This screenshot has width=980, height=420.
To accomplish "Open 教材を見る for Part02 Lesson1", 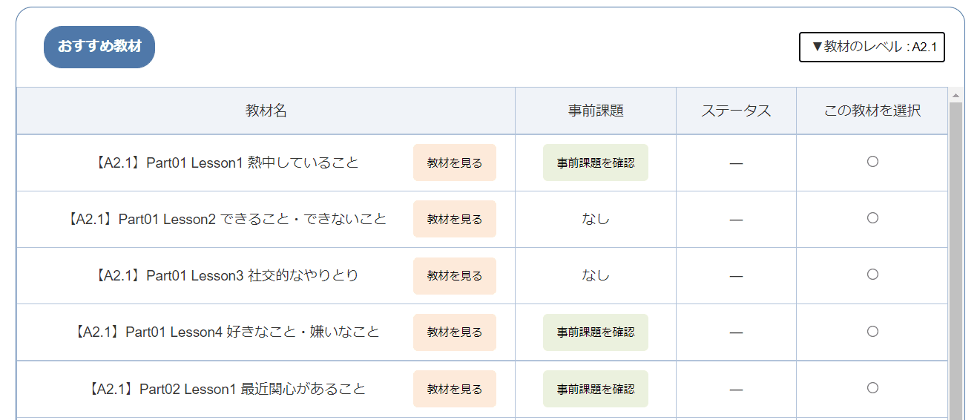I will coord(454,389).
